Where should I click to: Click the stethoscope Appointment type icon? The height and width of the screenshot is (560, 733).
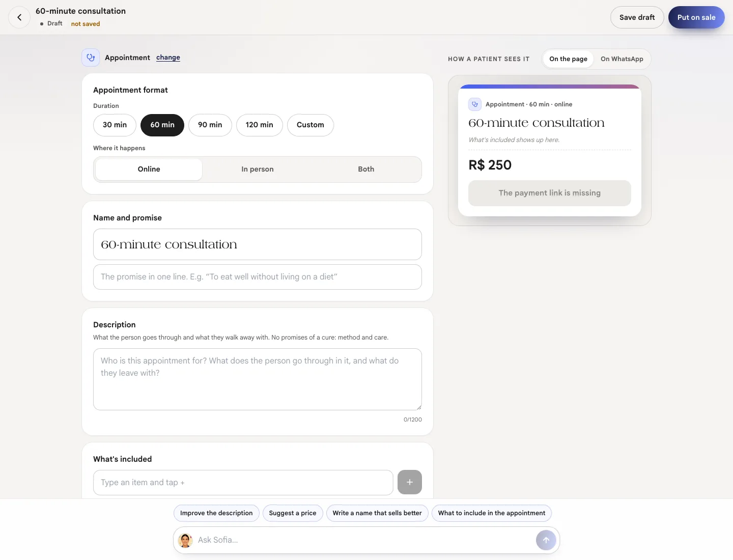click(x=91, y=58)
